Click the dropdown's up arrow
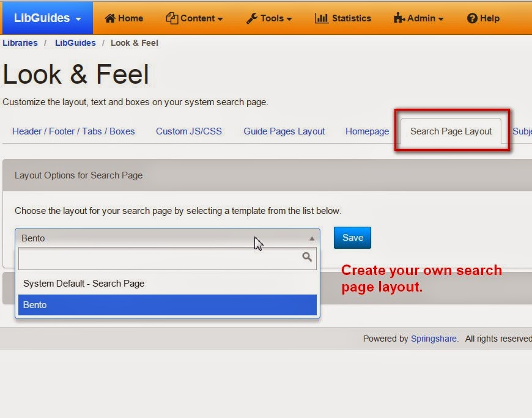Screen dimensions: 532x418 click(x=312, y=239)
